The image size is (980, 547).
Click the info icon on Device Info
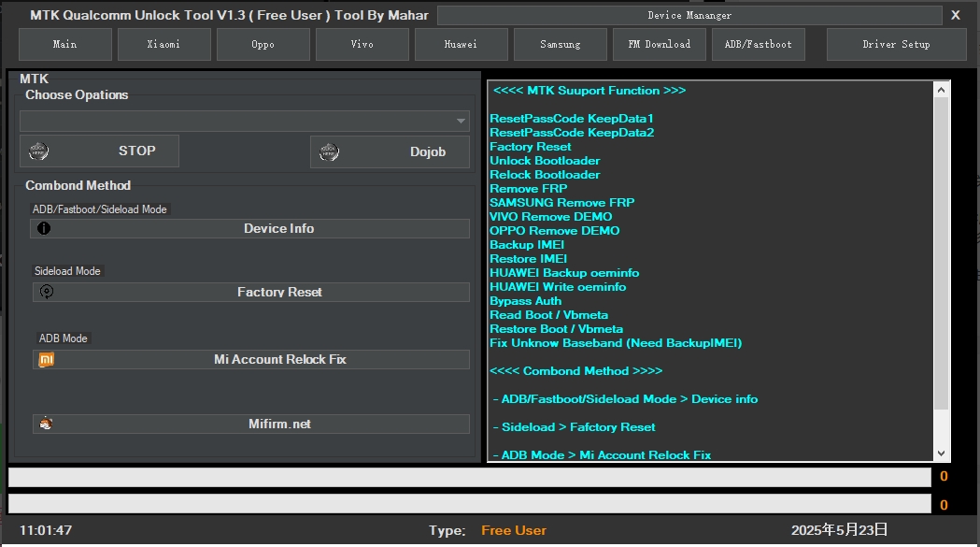point(44,228)
